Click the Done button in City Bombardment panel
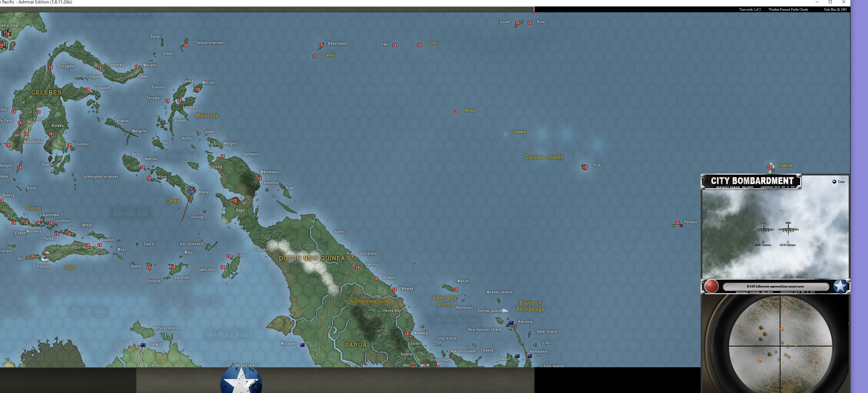Viewport: 868px width, 393px height. tap(838, 182)
